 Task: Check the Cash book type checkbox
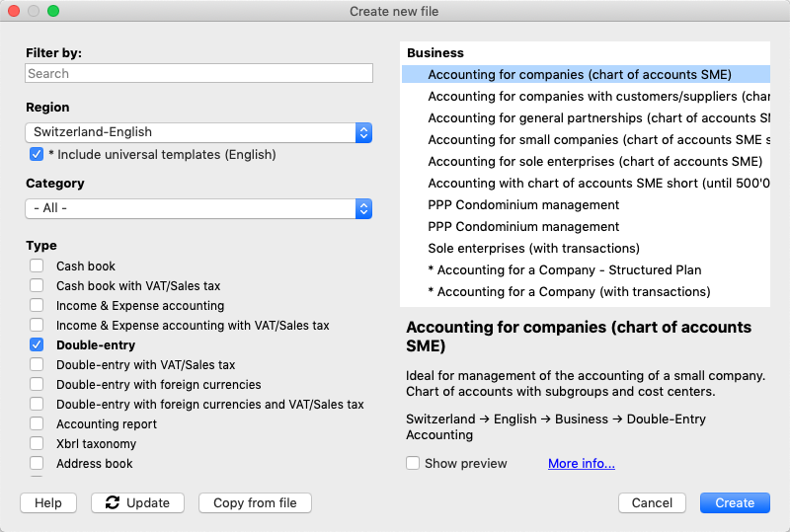coord(37,266)
